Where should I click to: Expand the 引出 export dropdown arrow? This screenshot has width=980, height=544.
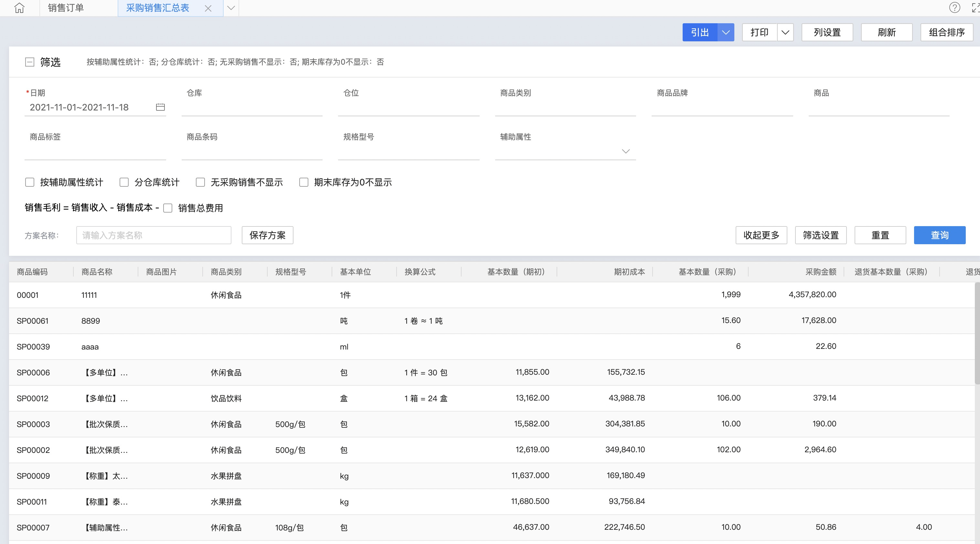point(726,32)
